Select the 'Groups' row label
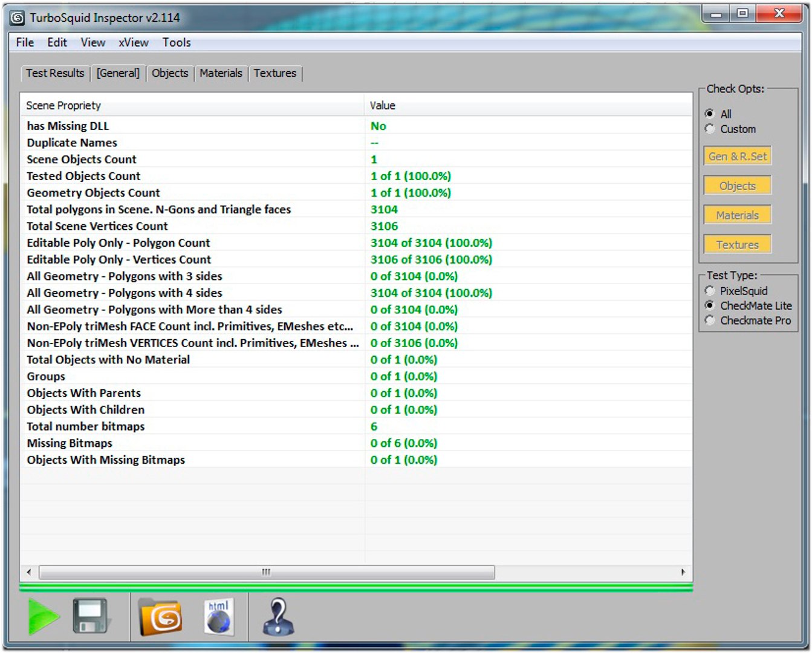This screenshot has width=812, height=653. coord(46,376)
